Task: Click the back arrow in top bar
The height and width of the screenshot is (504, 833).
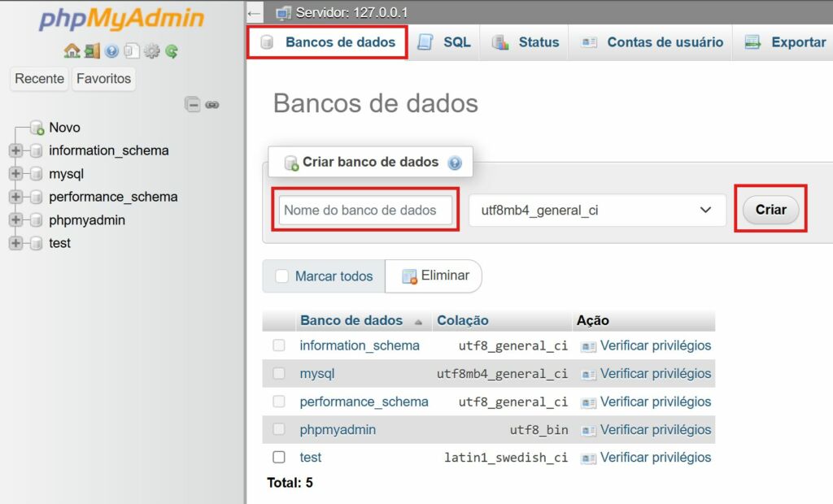Action: click(x=255, y=13)
